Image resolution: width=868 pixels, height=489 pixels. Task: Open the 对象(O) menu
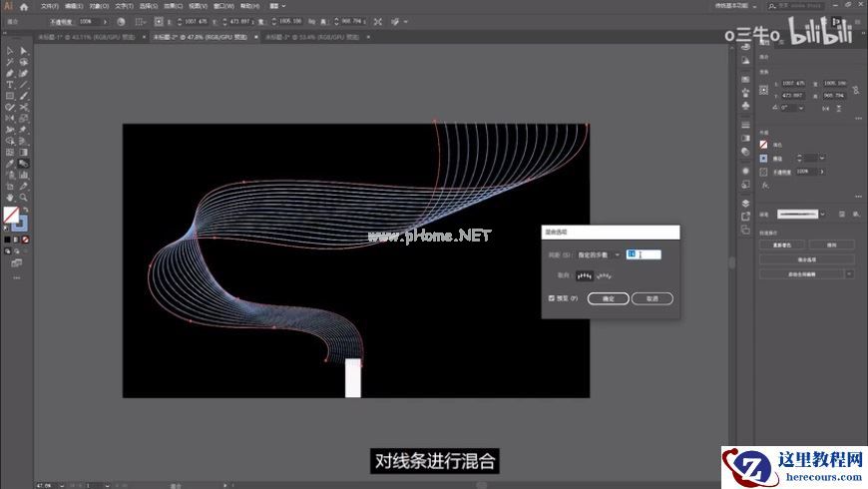99,6
